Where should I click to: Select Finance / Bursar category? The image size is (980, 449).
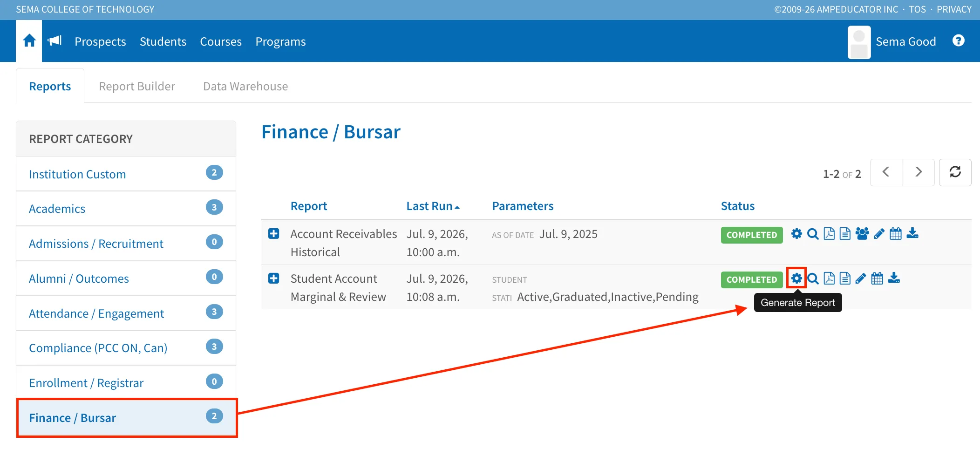tap(126, 418)
